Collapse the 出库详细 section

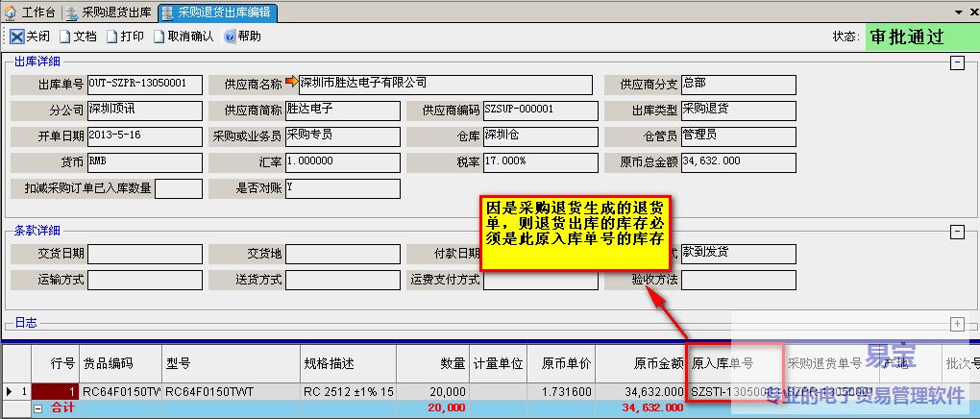click(956, 62)
